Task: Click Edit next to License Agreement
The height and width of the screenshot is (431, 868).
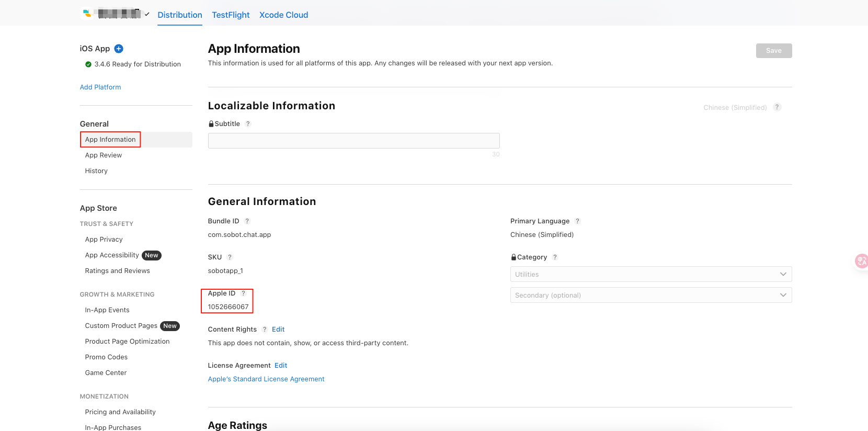Action: [x=281, y=366]
